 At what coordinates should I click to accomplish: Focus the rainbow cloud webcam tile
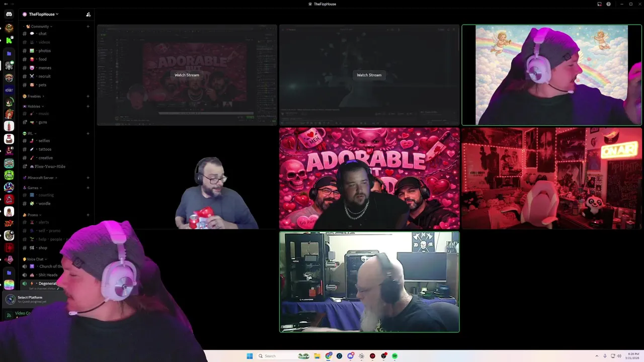(551, 75)
